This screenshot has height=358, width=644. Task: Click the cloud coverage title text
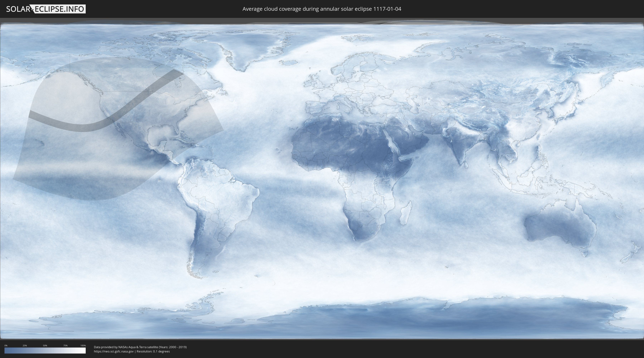pos(322,9)
